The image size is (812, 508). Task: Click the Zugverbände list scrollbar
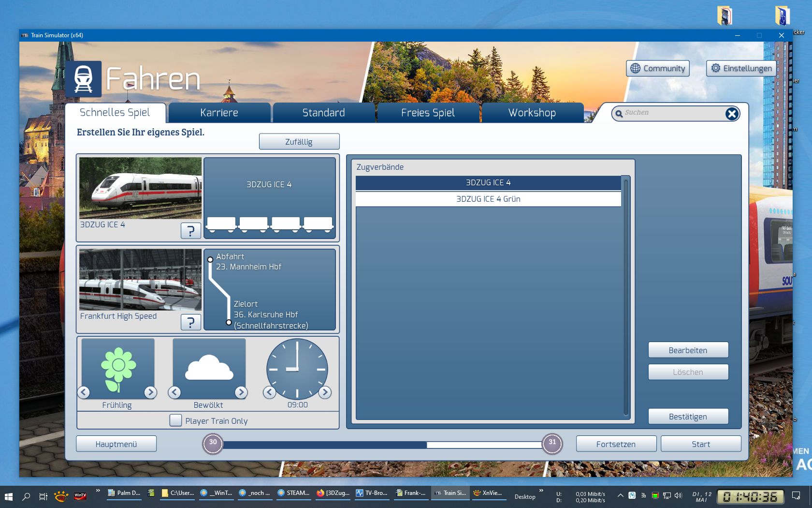pos(626,298)
